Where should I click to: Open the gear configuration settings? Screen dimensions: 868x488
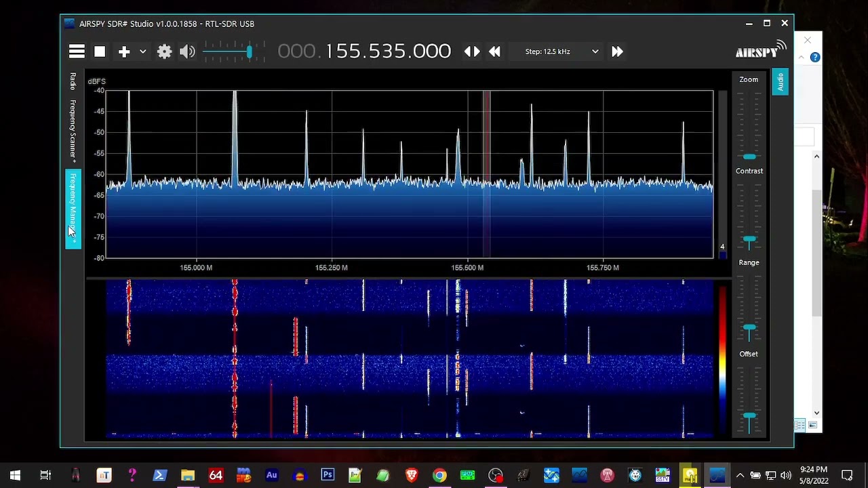pyautogui.click(x=164, y=52)
